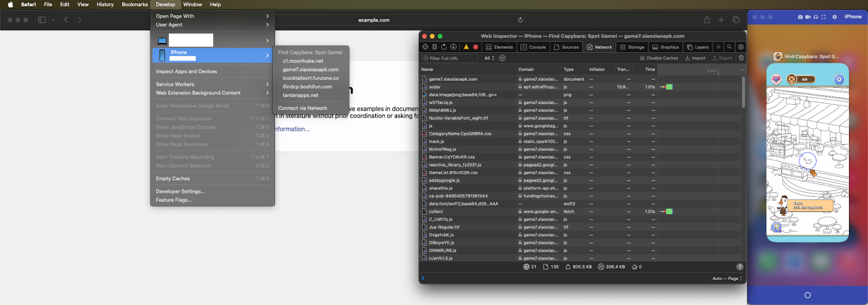
Task: Open Web Inspector settings gear
Action: (741, 47)
